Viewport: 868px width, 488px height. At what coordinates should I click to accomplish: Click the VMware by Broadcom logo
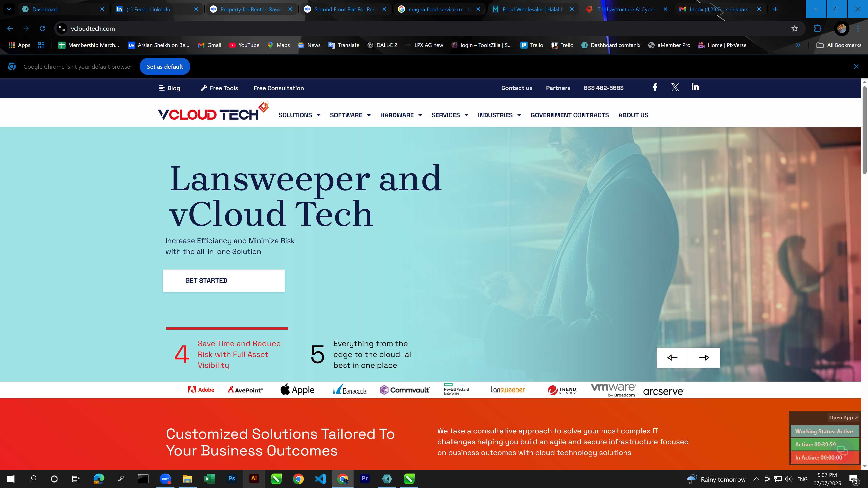tap(613, 390)
